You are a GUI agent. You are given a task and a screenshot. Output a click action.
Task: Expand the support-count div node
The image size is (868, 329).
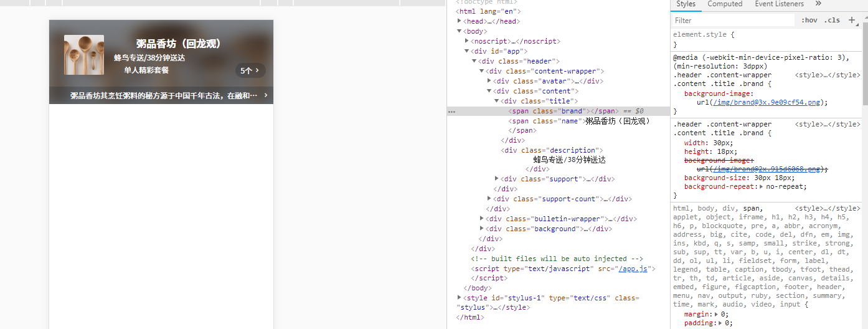tap(489, 199)
